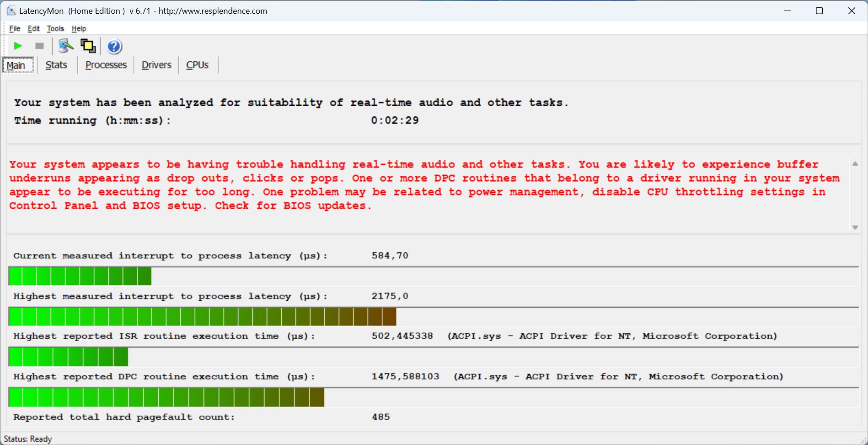
Task: Open the Tools menu
Action: (x=55, y=28)
